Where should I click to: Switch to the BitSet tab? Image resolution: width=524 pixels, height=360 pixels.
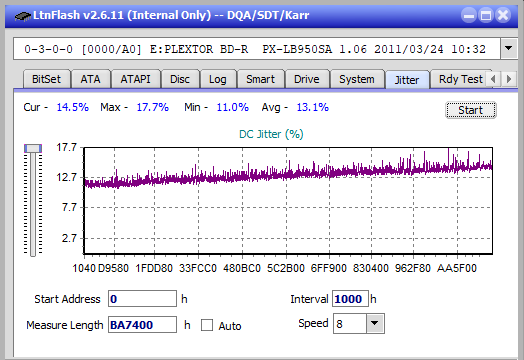coord(46,79)
